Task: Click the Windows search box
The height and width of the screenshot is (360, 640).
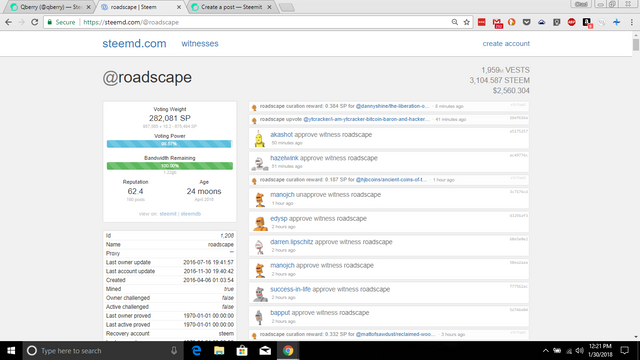Action: tap(102, 351)
